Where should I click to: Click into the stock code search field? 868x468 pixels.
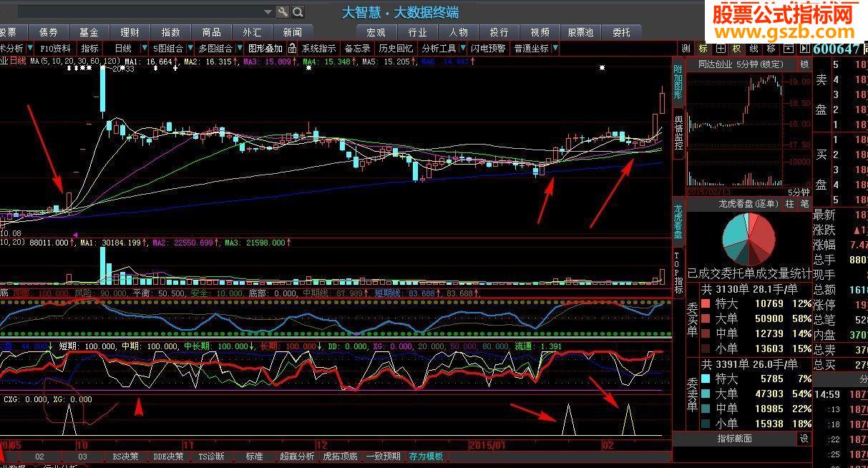click(140, 11)
